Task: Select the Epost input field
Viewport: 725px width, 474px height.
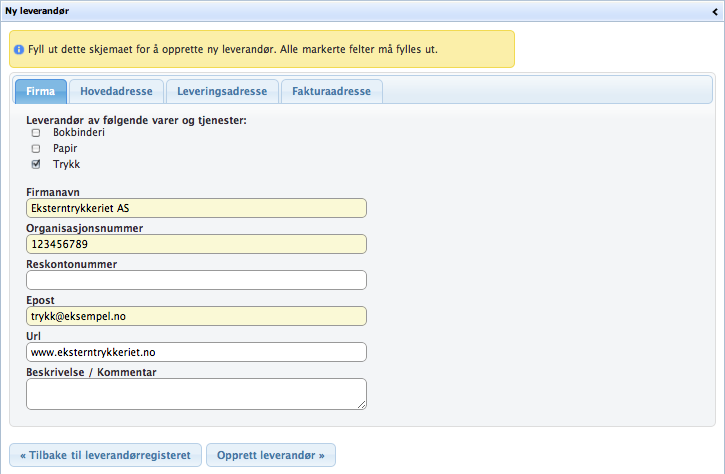Action: [x=196, y=316]
